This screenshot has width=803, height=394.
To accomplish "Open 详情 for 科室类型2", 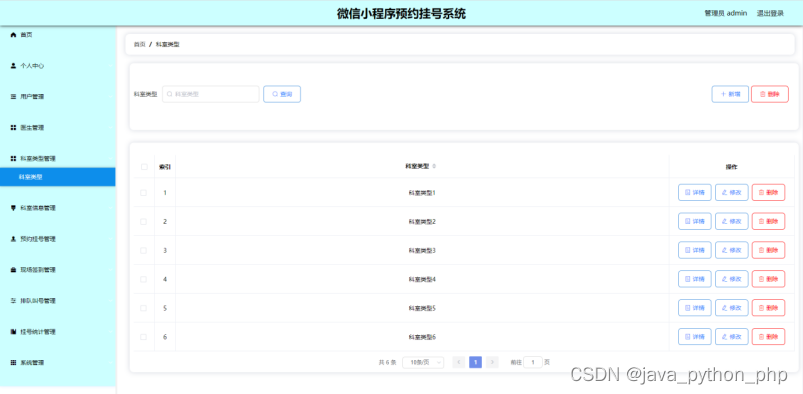I will [694, 221].
